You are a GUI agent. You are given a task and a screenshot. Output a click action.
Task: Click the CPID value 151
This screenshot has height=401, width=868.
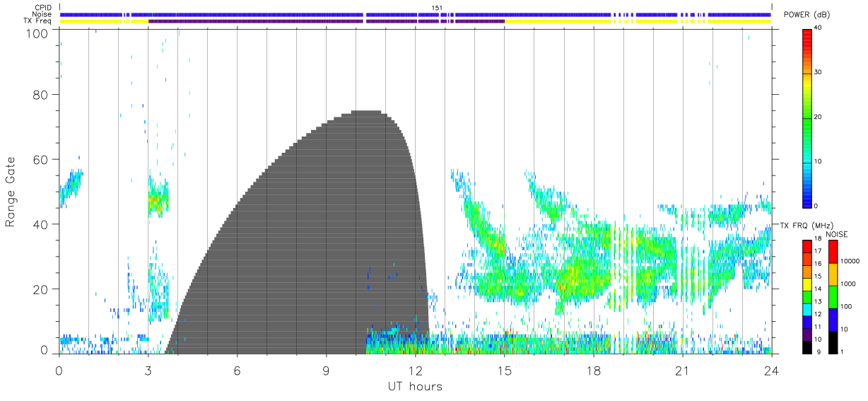(x=438, y=8)
